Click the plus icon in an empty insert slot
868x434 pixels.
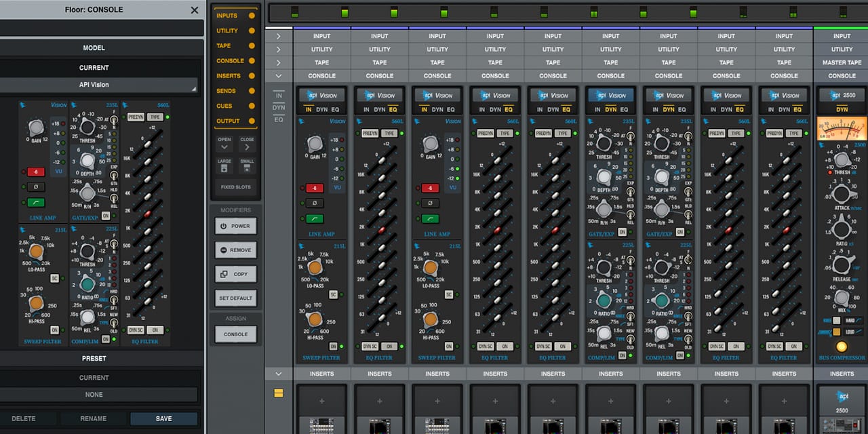coord(321,401)
